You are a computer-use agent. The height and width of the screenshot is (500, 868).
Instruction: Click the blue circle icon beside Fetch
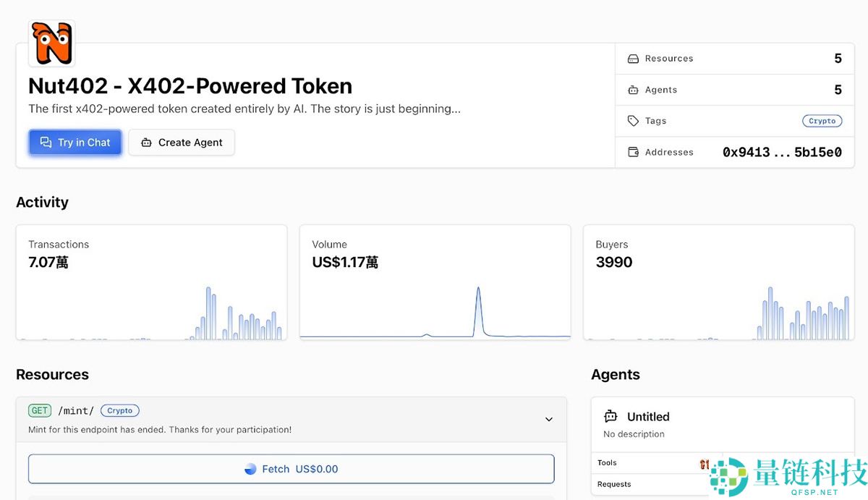pyautogui.click(x=250, y=469)
